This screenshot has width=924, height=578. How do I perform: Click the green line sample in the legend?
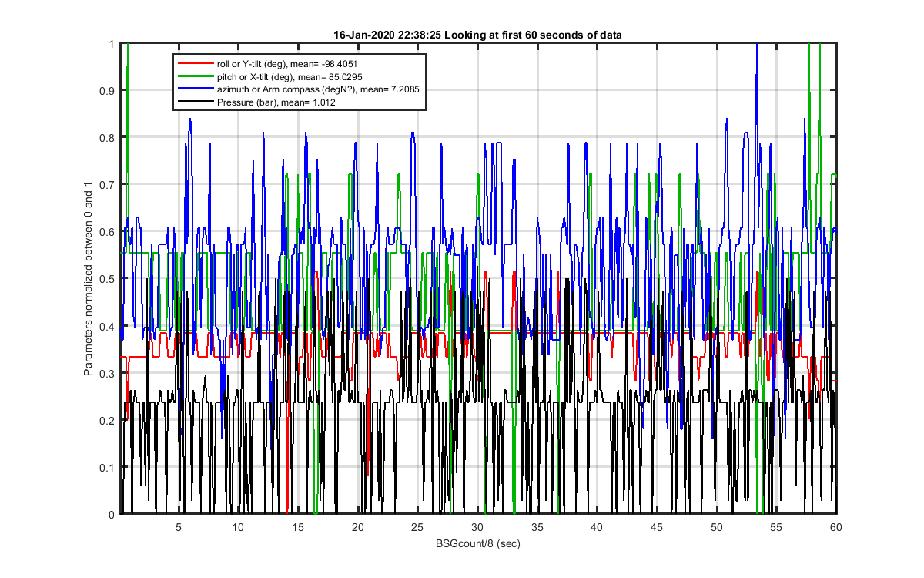195,76
